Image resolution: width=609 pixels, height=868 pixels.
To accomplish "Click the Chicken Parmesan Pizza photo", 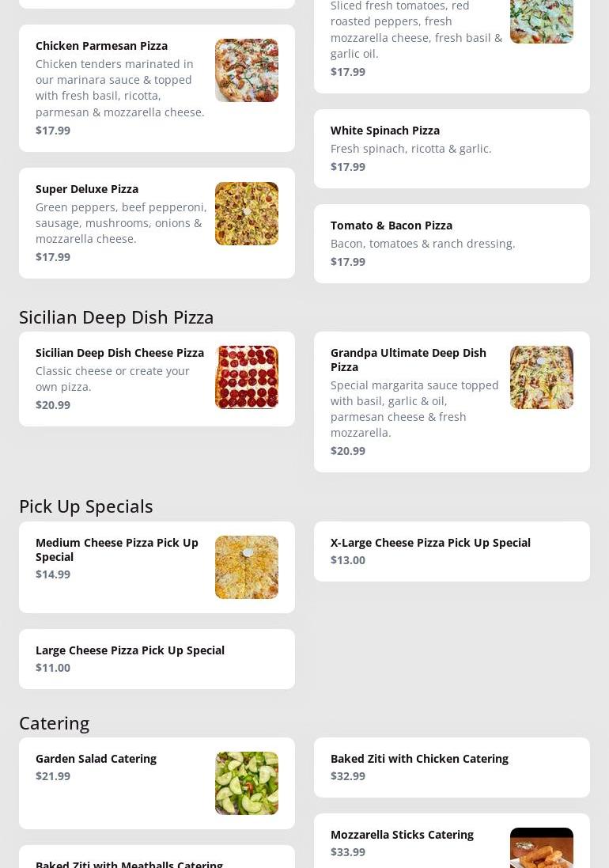I will tap(246, 70).
